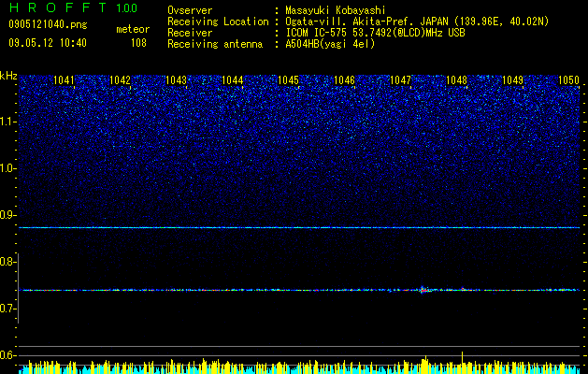Select the 0905121040.png filename text

point(48,25)
